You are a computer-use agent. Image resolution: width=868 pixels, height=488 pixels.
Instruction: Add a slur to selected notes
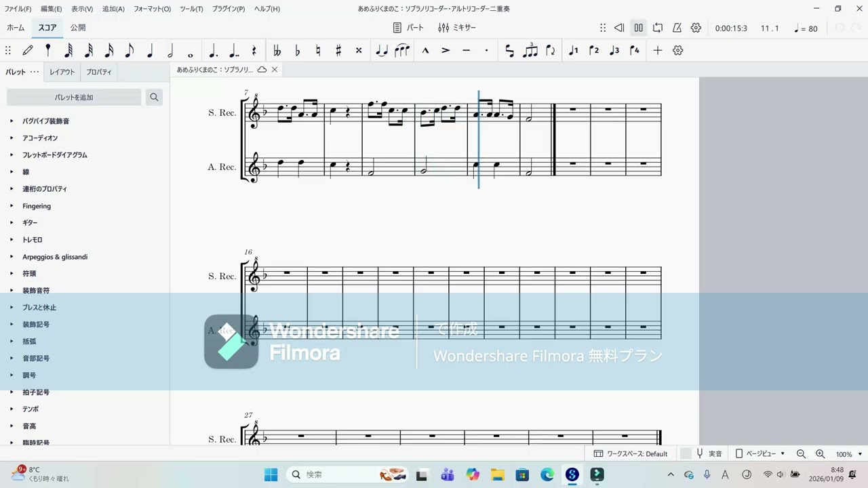(402, 50)
